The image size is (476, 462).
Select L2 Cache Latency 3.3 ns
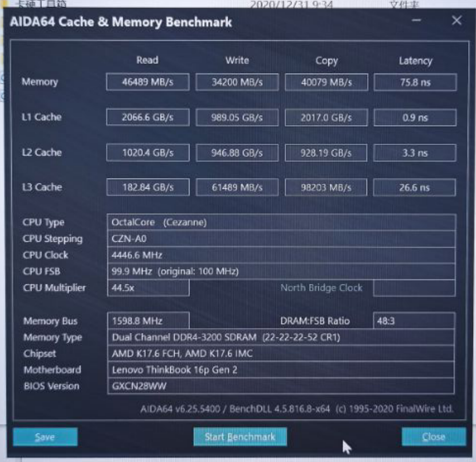pyautogui.click(x=415, y=152)
